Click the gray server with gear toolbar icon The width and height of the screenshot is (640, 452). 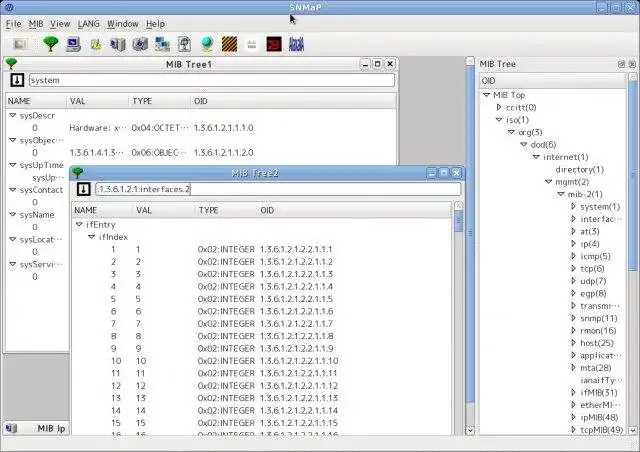[x=140, y=44]
